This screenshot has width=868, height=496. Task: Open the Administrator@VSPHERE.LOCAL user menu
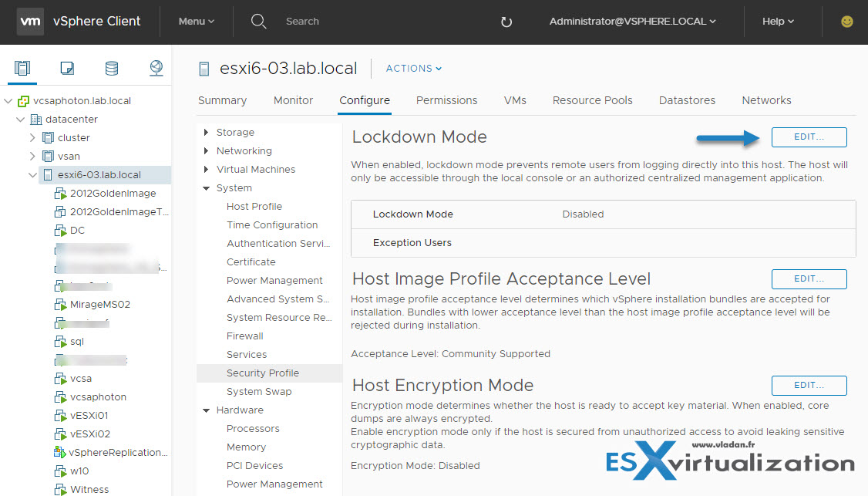coord(632,22)
